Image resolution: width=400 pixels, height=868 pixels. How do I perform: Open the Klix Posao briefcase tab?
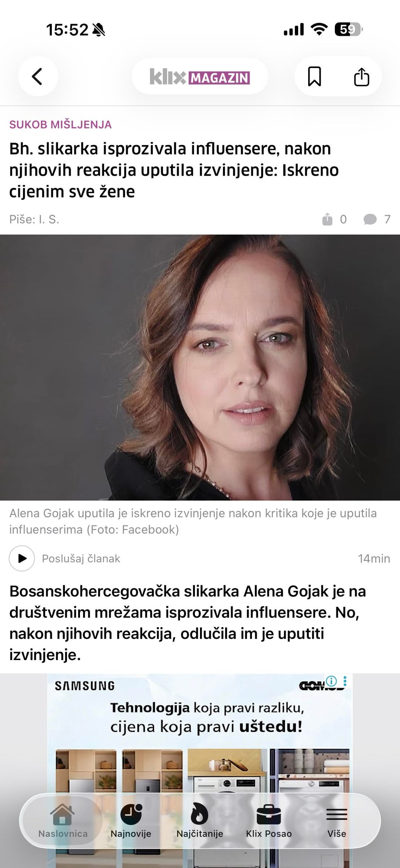(269, 820)
